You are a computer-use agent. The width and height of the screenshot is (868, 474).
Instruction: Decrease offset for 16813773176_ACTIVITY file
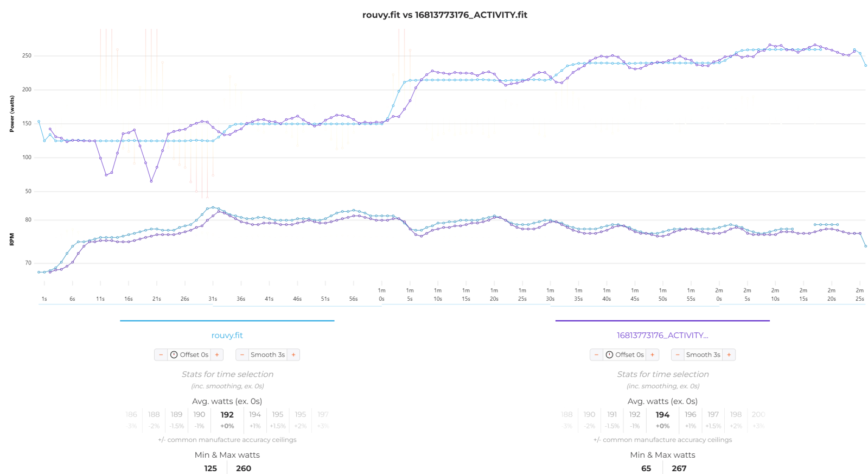click(x=596, y=355)
